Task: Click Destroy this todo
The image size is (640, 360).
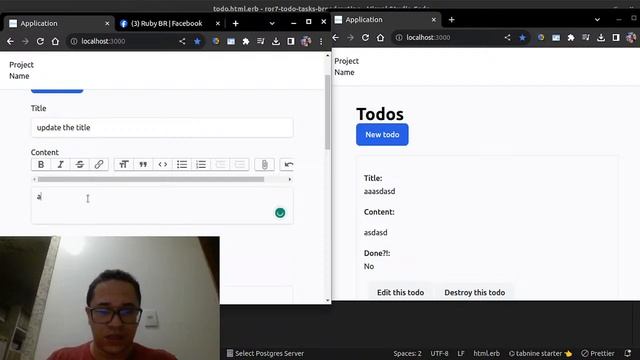Action: tap(474, 292)
